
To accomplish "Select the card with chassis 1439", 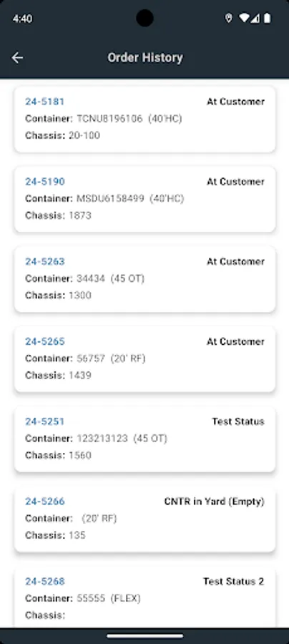I will (x=145, y=359).
